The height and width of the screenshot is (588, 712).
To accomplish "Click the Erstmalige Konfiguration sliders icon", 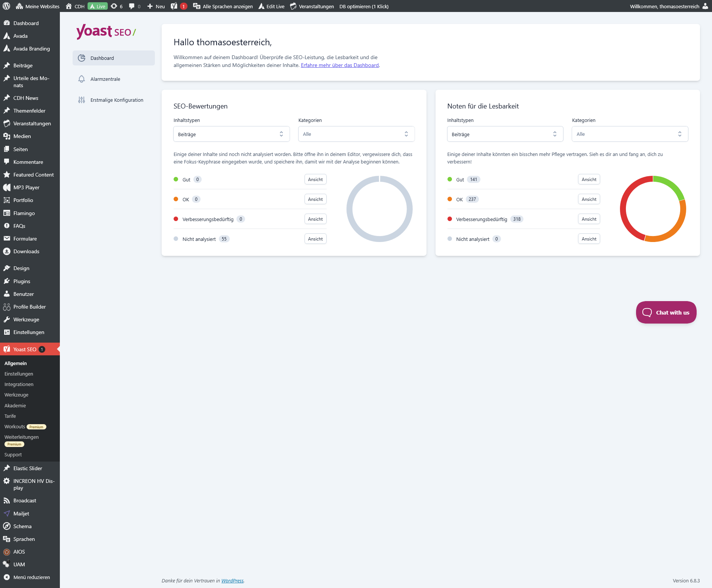I will (x=82, y=100).
